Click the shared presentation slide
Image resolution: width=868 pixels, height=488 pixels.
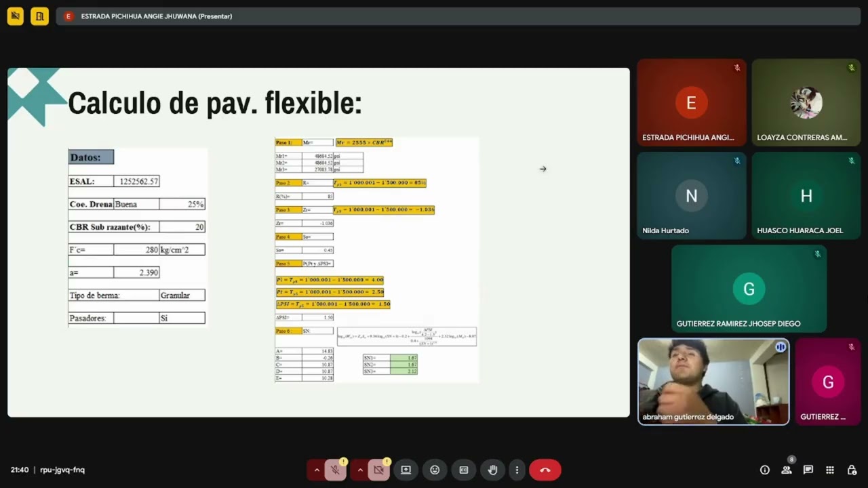(319, 243)
